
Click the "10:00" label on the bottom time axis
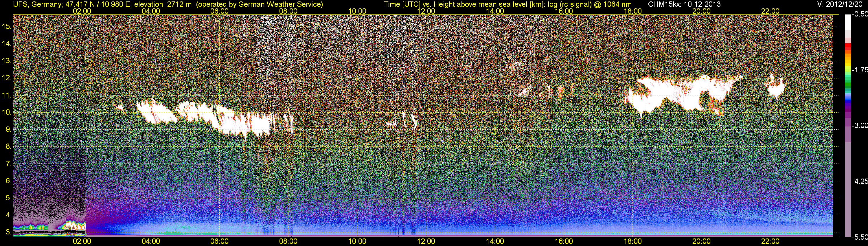click(357, 241)
